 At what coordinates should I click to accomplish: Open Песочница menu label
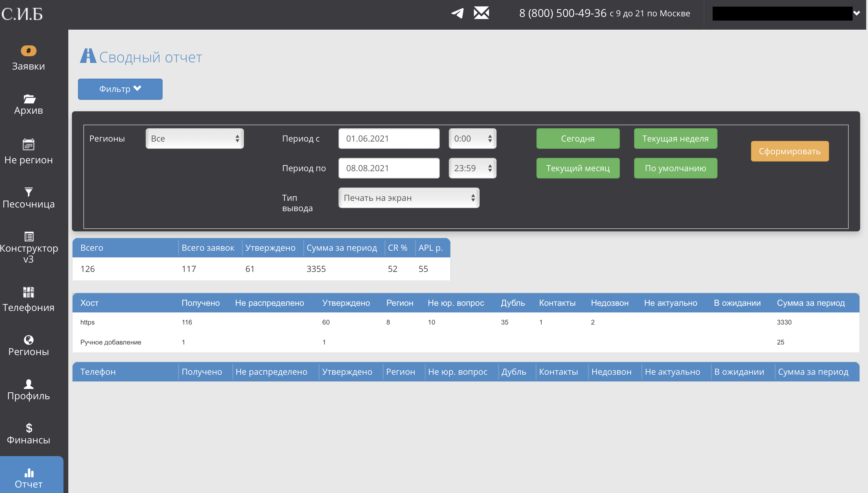click(28, 204)
